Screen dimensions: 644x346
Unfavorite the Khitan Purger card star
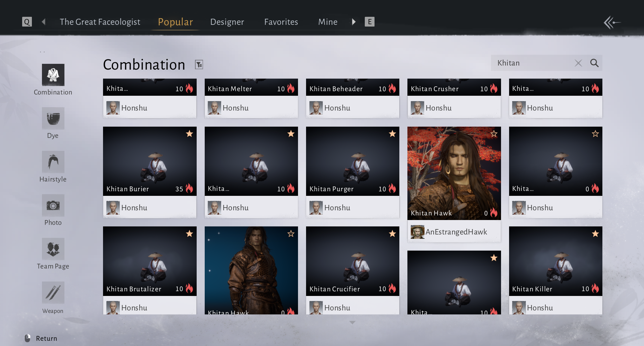click(x=393, y=134)
